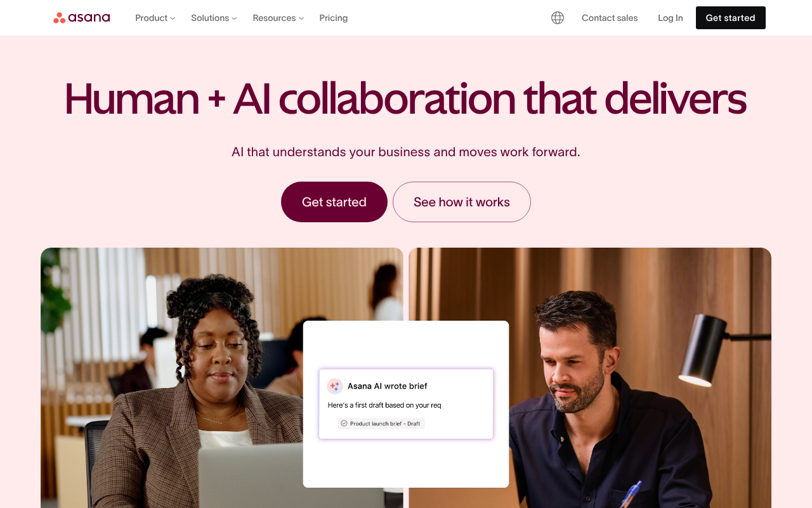
Task: Click the photo of man with lamp
Action: click(x=641, y=378)
